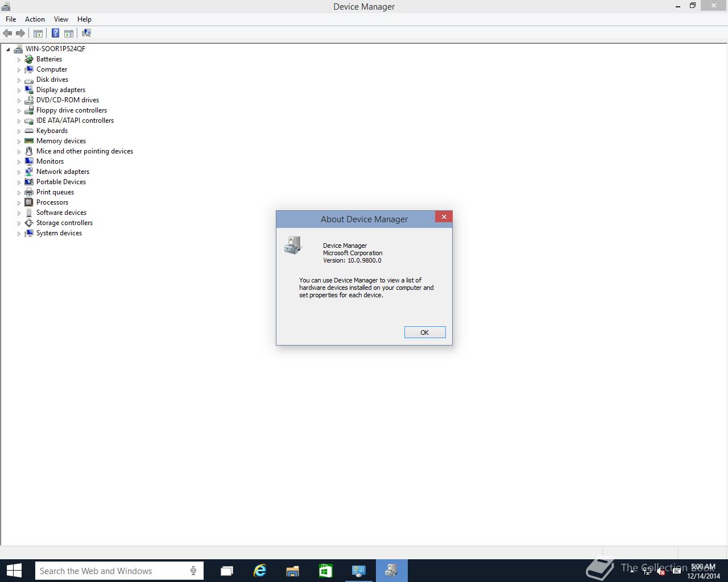Select the Software devices tree label
The height and width of the screenshot is (582, 728).
click(x=61, y=213)
